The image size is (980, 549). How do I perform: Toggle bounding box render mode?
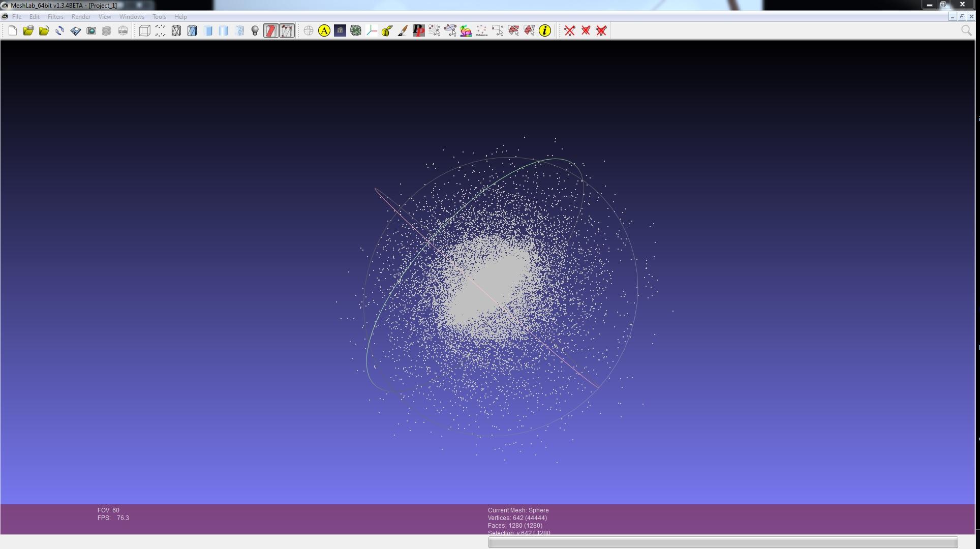[x=144, y=31]
